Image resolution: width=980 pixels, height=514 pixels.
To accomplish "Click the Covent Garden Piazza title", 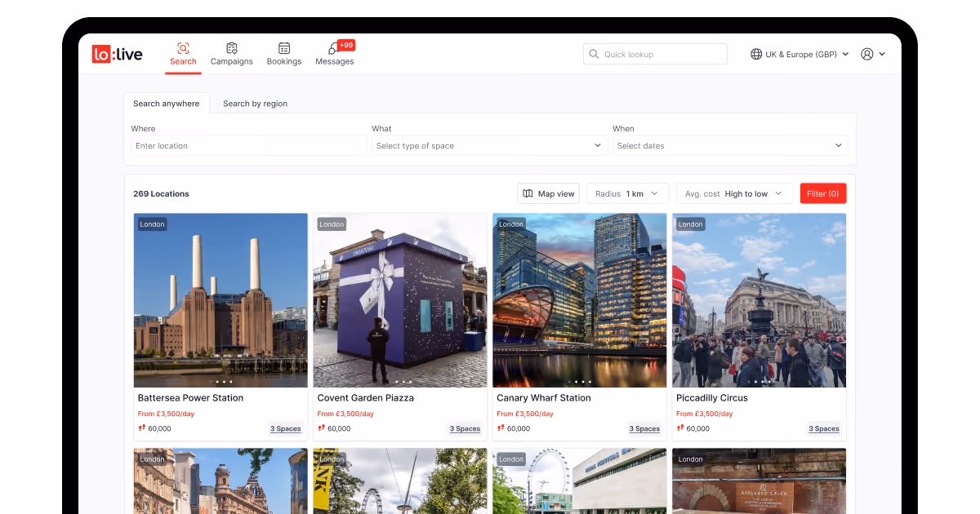I will [366, 398].
